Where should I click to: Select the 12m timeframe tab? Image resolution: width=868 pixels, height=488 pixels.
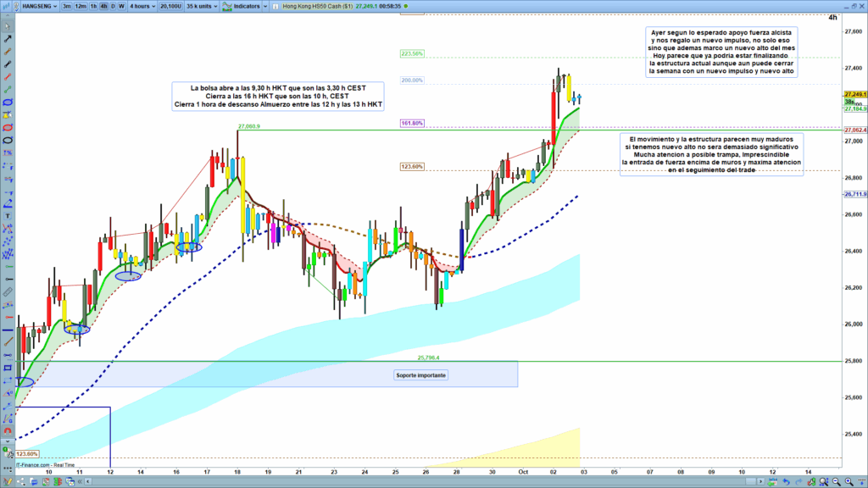80,5
